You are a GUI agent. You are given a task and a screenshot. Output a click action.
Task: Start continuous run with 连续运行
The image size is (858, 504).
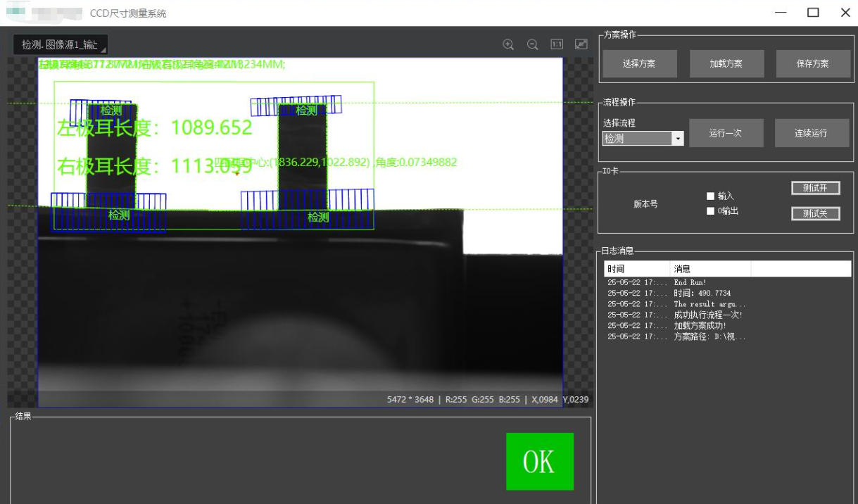pyautogui.click(x=811, y=133)
